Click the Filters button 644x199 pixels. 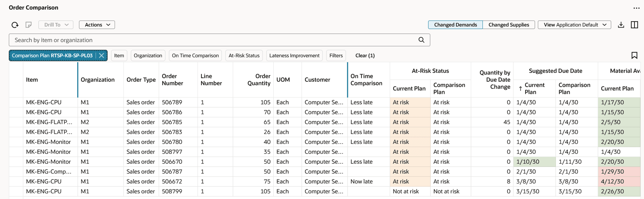pos(336,56)
